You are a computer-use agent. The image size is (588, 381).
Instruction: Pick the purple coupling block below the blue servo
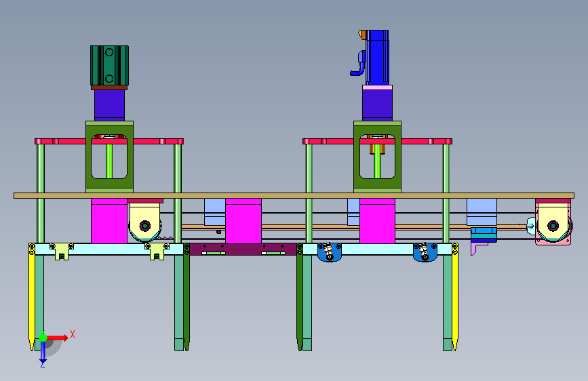[x=377, y=105]
